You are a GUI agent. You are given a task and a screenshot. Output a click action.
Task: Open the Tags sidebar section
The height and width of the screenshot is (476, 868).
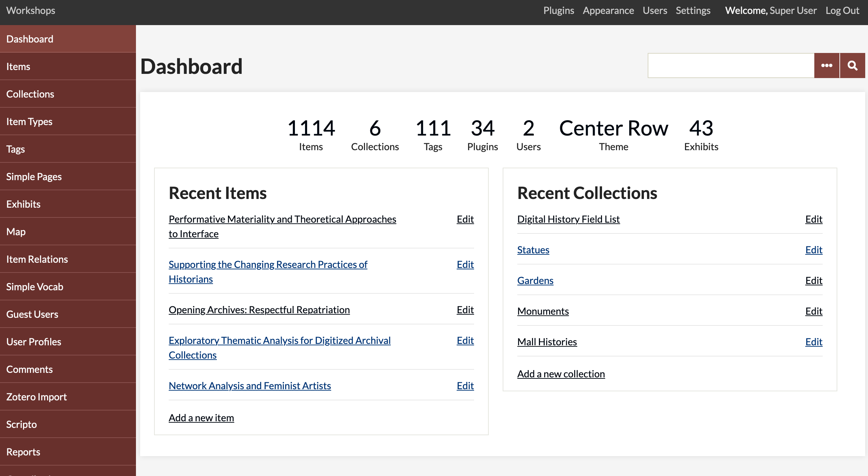68,148
